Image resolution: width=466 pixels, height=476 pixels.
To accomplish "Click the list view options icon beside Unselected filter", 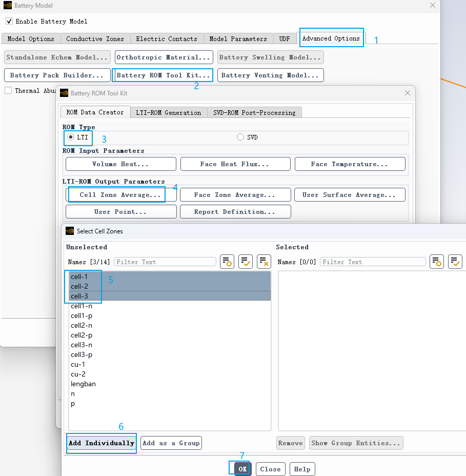I will (227, 262).
